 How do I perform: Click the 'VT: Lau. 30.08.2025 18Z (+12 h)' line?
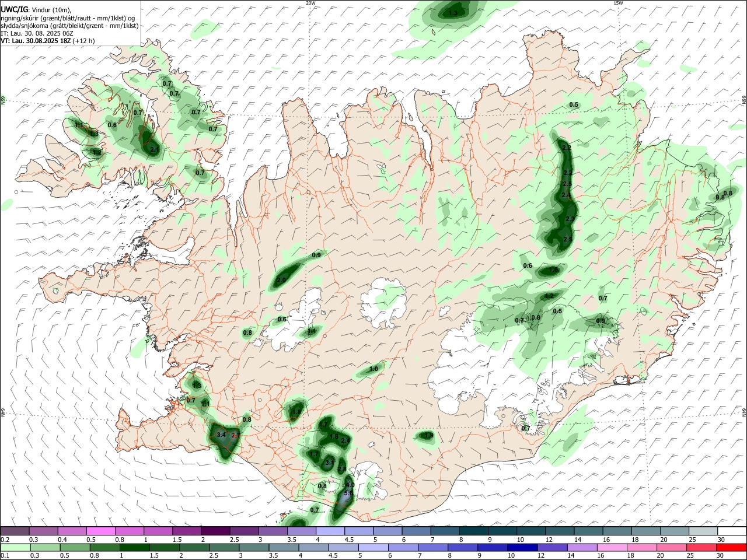[x=48, y=41]
